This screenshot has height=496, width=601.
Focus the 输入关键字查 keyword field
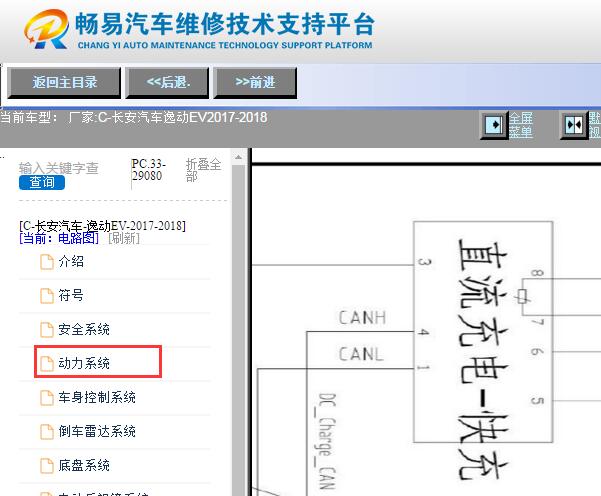[x=59, y=168]
